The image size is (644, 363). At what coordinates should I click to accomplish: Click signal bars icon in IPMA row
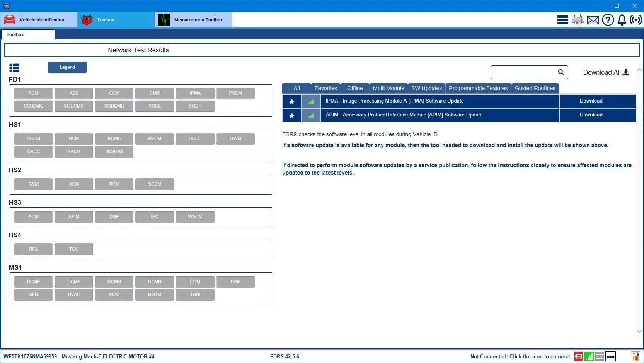click(311, 101)
